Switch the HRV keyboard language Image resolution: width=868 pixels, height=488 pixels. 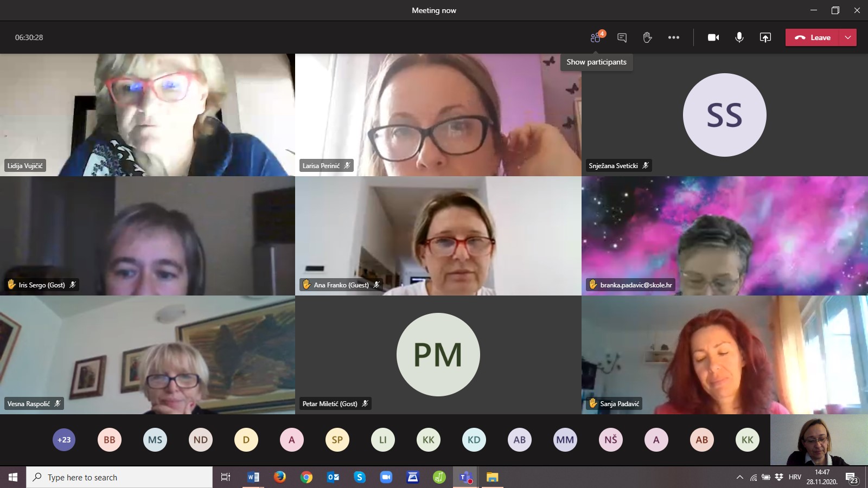point(795,477)
